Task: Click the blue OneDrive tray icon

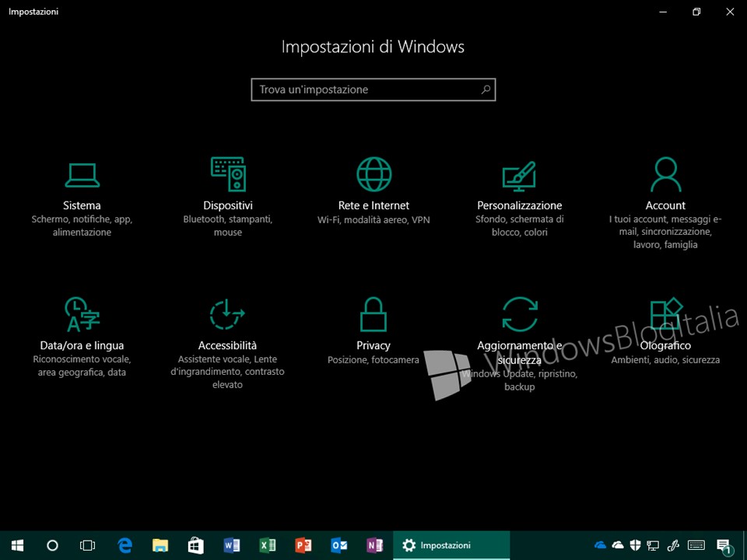Action: pyautogui.click(x=600, y=544)
